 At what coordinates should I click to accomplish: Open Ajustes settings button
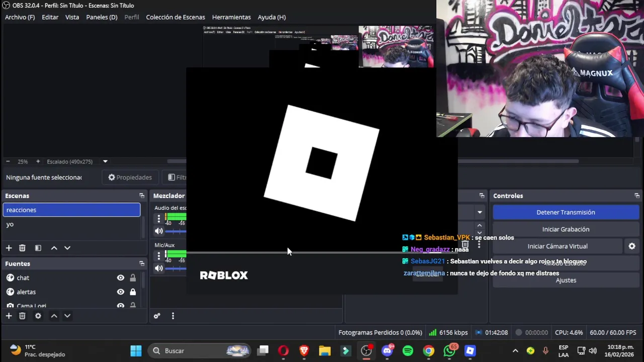[x=566, y=280]
